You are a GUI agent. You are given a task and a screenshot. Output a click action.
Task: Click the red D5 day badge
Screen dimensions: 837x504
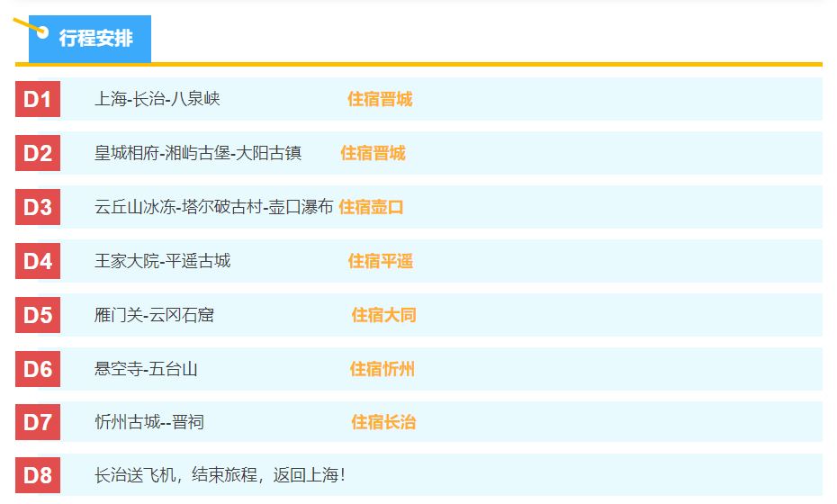pos(38,315)
